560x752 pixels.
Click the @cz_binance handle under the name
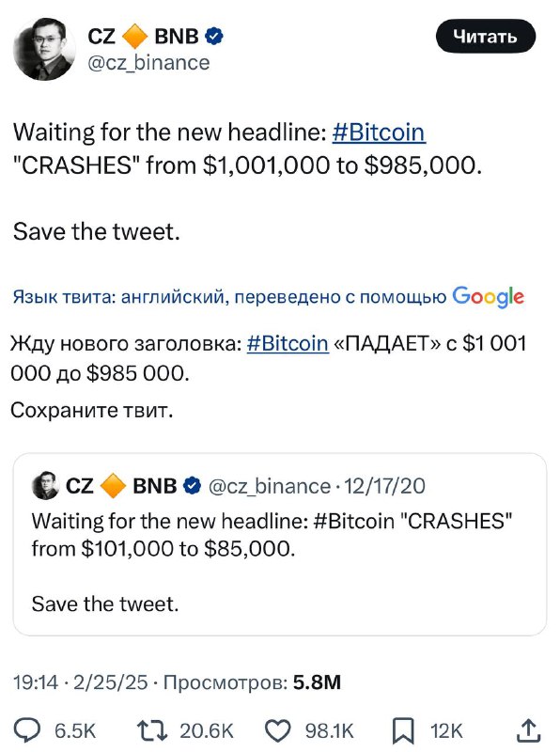pos(148,63)
